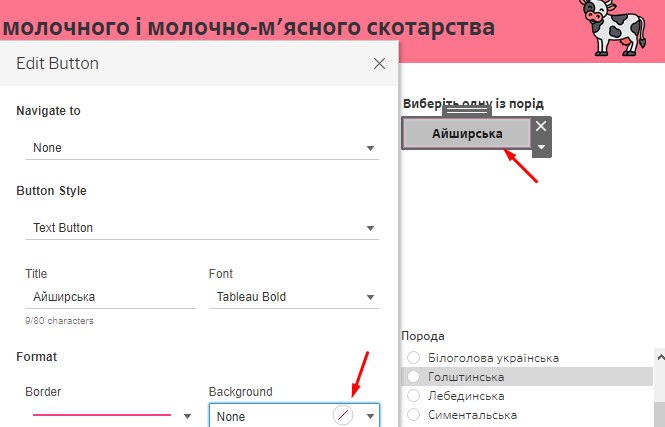Edit the Title field with Айширська

111,297
